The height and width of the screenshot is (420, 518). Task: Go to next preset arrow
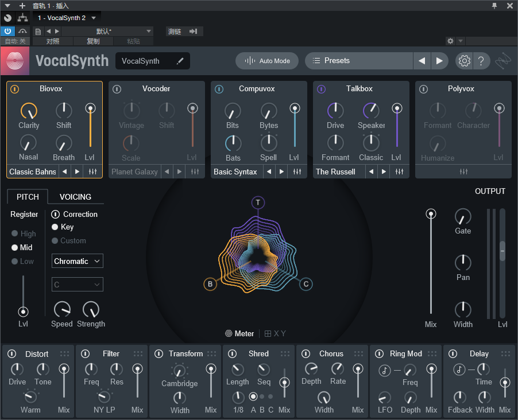pyautogui.click(x=439, y=61)
